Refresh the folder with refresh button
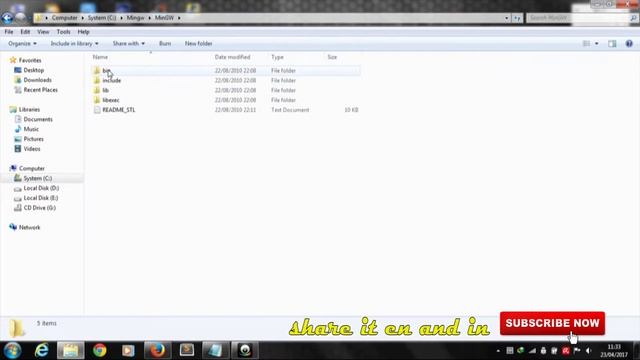 click(517, 18)
